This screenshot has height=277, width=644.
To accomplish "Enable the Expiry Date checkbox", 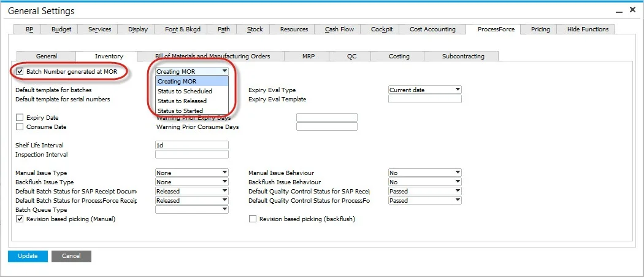I will point(20,118).
